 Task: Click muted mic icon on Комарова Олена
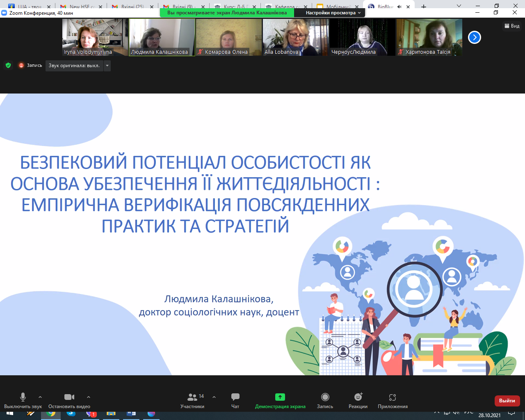coord(200,52)
